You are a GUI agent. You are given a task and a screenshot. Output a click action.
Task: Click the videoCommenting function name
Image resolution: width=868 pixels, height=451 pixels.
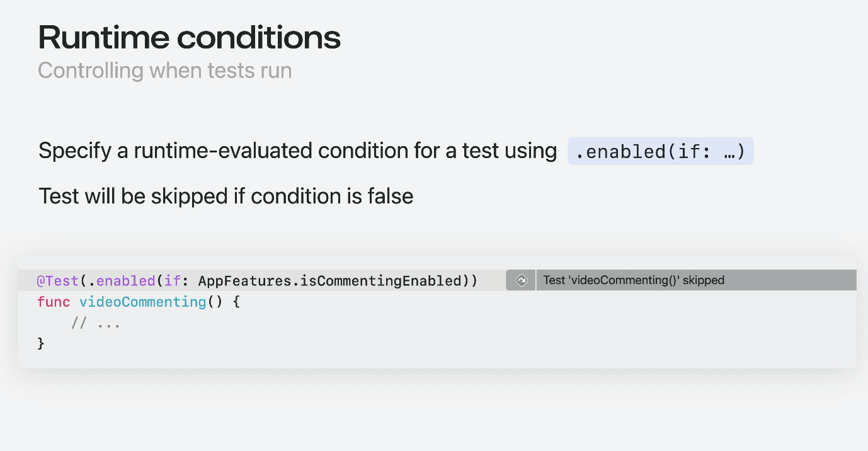point(143,302)
